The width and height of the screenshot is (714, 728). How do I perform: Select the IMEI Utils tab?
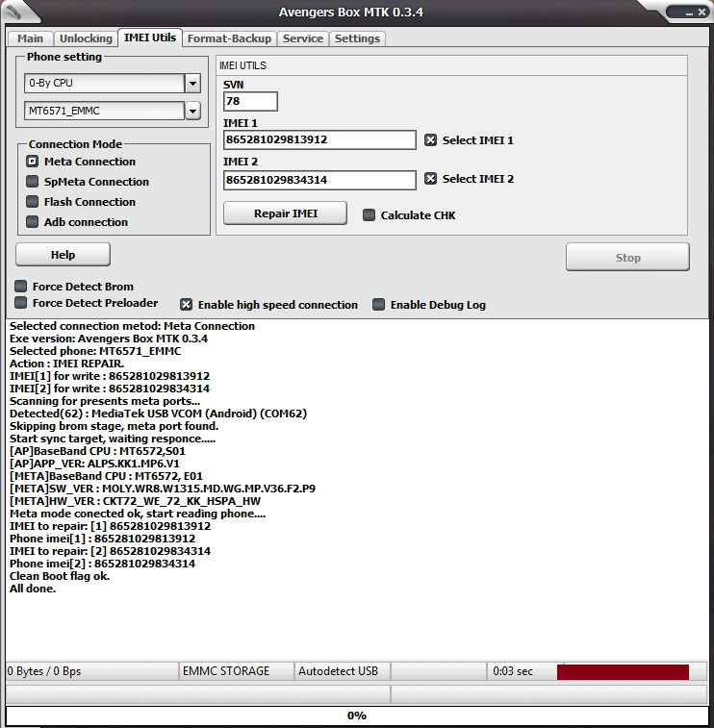149,38
